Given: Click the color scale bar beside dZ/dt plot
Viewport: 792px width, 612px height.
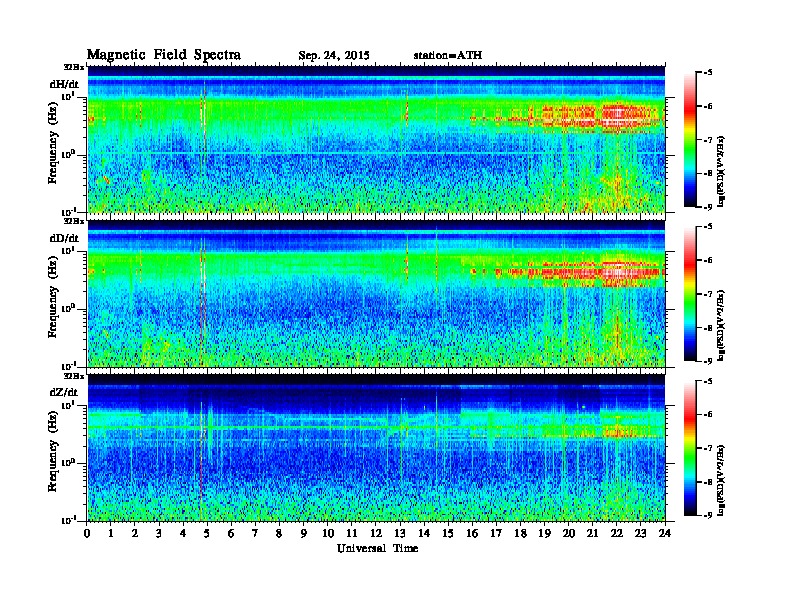Looking at the screenshot, I should [690, 448].
